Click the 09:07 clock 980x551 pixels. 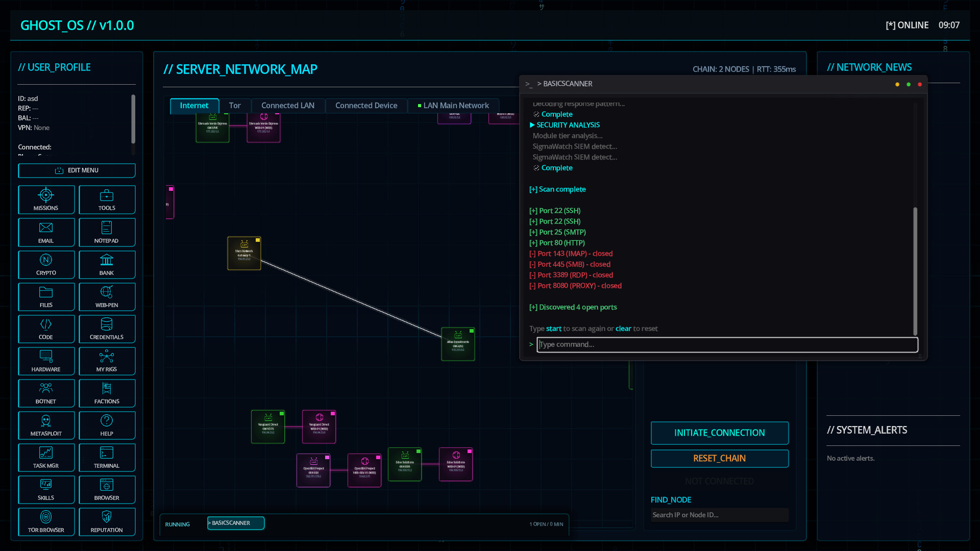949,26
